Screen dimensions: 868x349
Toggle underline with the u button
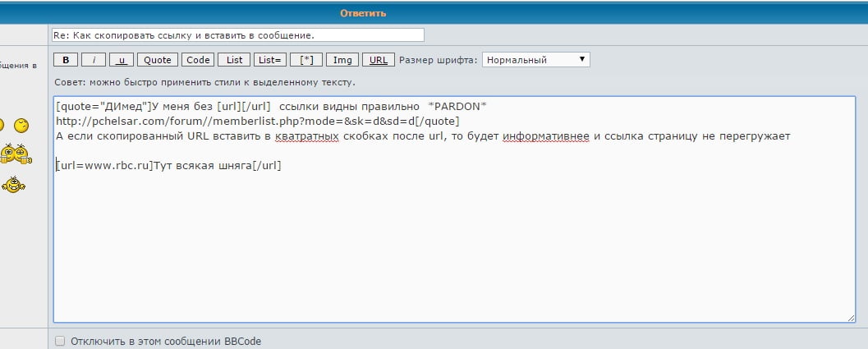click(121, 60)
